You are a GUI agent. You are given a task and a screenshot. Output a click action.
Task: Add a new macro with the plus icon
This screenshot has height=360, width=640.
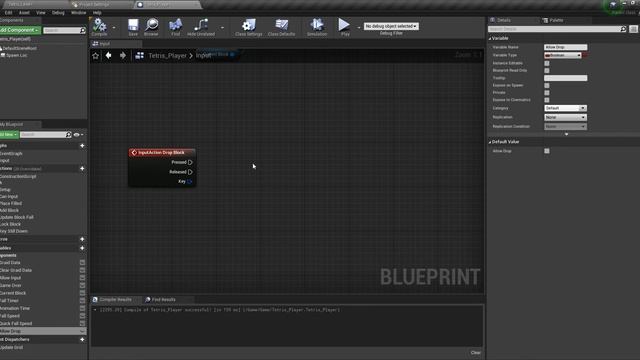[x=82, y=239]
